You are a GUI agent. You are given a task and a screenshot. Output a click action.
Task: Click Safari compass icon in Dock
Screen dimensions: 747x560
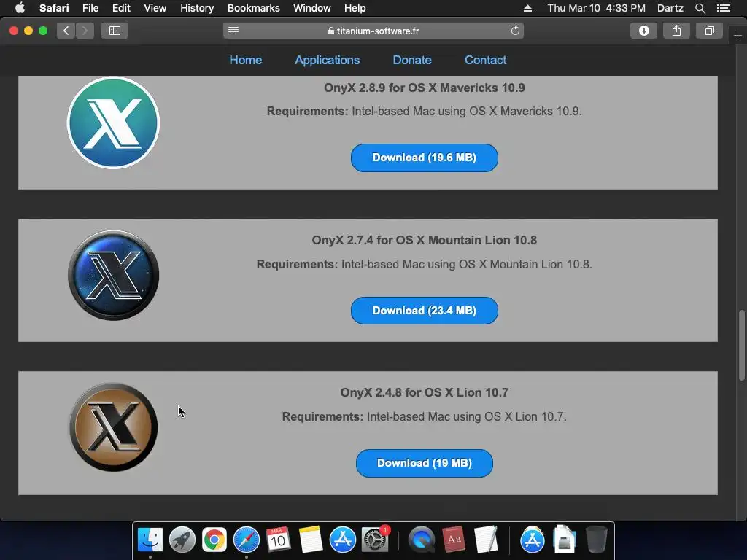[247, 540]
